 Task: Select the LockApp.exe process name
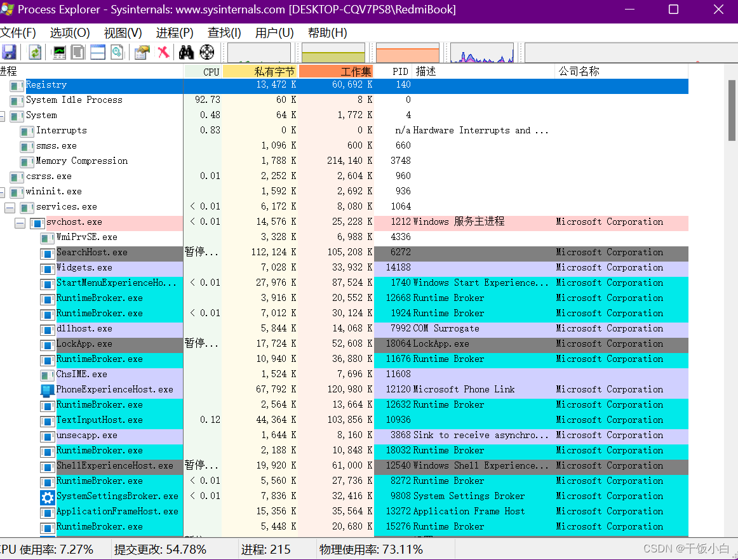click(84, 344)
